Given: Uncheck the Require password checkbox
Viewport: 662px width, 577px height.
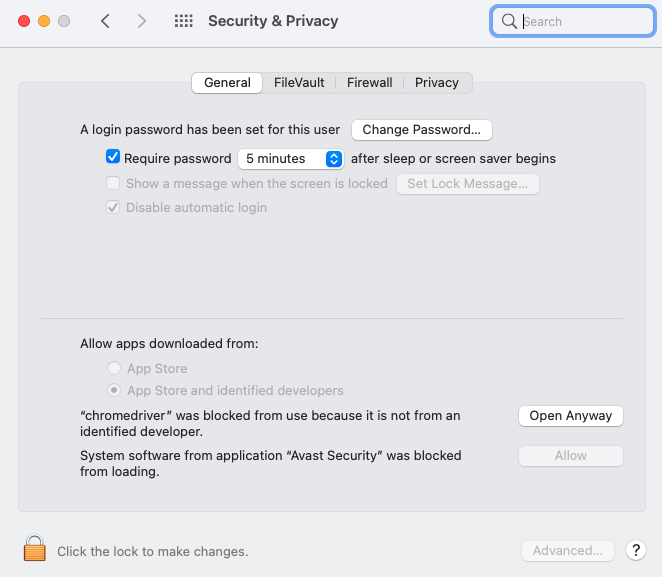Looking at the screenshot, I should pyautogui.click(x=113, y=157).
